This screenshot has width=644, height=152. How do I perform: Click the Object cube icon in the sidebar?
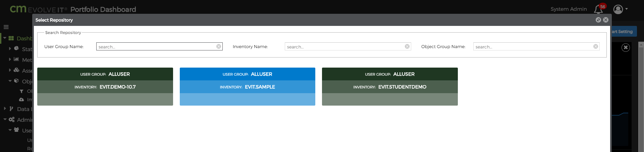pyautogui.click(x=16, y=81)
